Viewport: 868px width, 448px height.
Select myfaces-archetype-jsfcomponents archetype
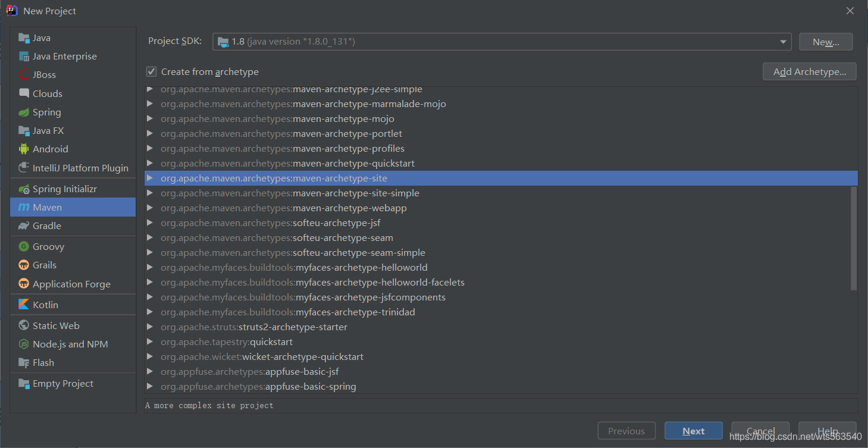pyautogui.click(x=501, y=297)
